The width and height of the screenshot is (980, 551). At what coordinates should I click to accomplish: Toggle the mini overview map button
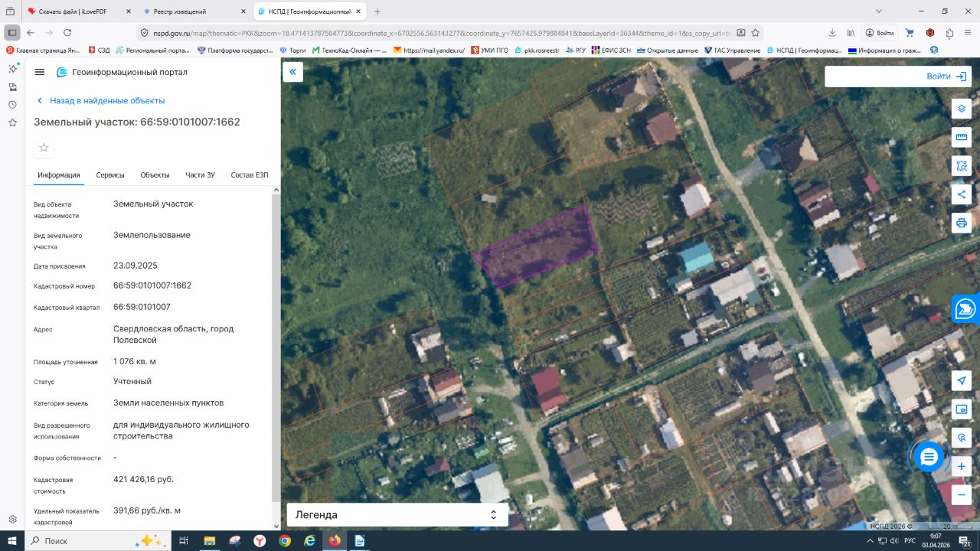coord(962,409)
